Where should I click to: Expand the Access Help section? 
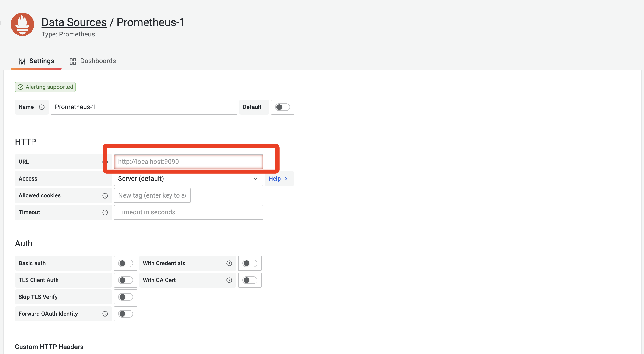click(x=279, y=179)
